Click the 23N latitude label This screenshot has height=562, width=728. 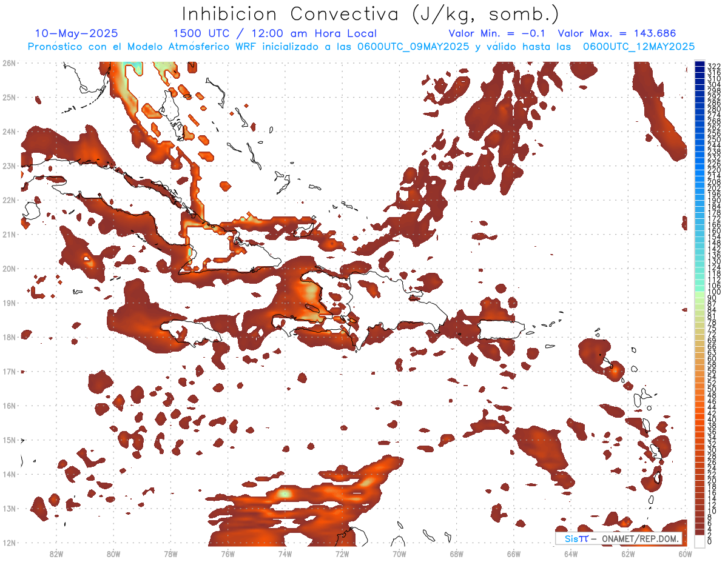[9, 166]
